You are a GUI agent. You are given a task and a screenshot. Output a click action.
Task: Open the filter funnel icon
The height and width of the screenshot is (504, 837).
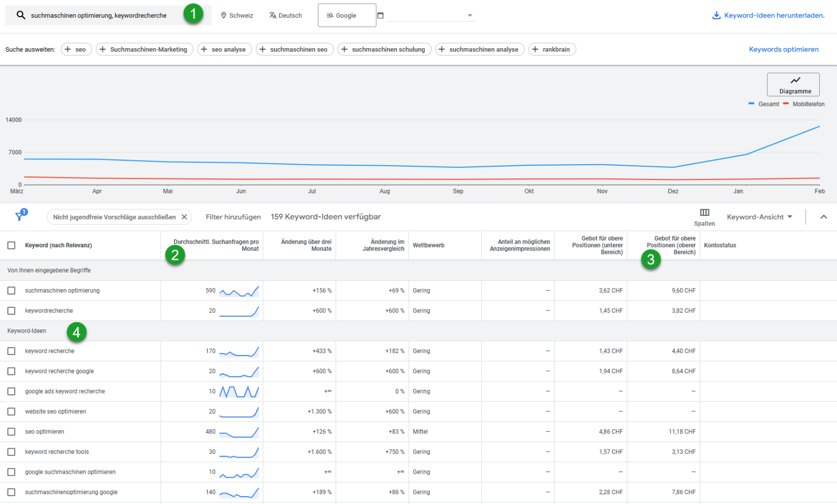pos(20,216)
